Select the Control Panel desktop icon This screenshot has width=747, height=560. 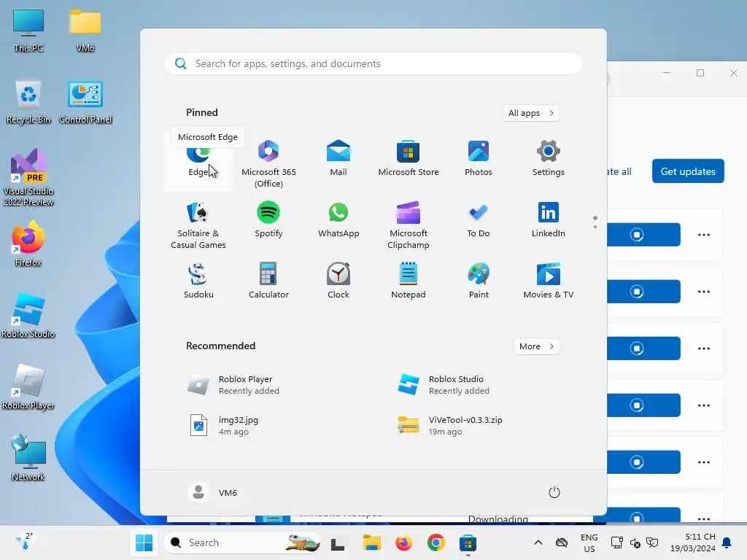coord(86,102)
